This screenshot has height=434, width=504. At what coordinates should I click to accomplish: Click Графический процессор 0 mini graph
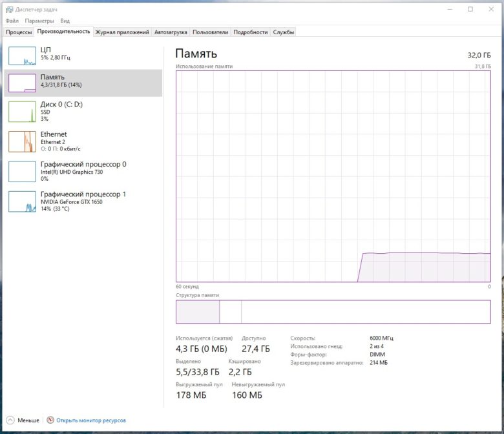[22, 172]
